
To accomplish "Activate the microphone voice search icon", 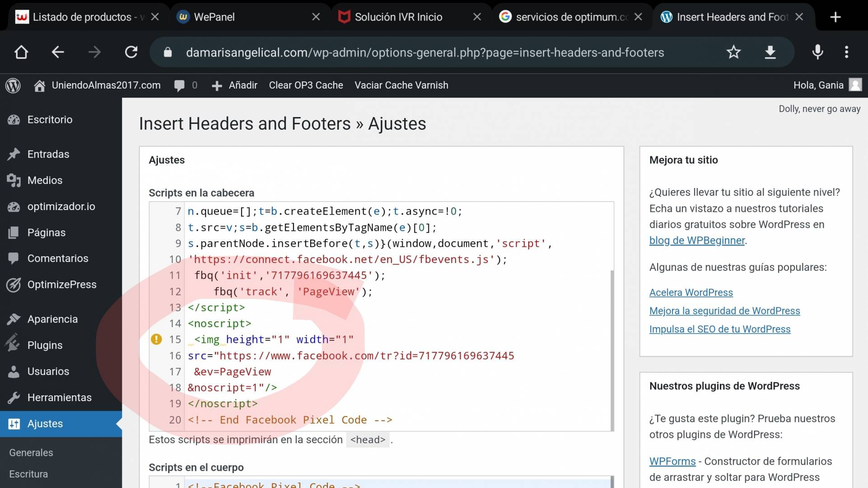I will click(817, 52).
